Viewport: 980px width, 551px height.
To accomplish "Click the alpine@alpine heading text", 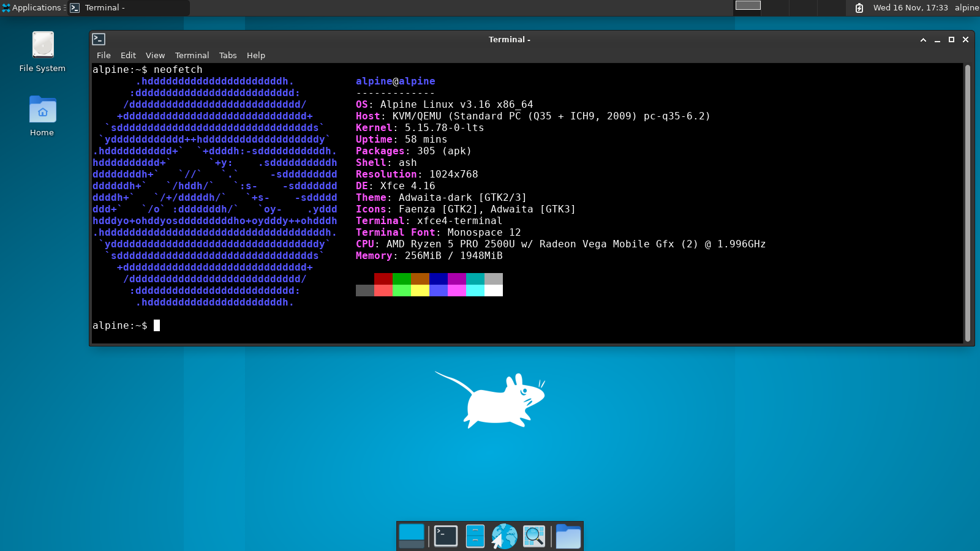I will coord(396,81).
